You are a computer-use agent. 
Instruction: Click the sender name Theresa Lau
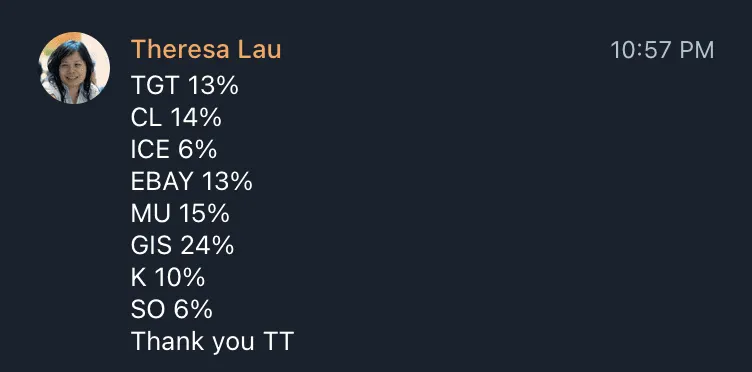(206, 50)
